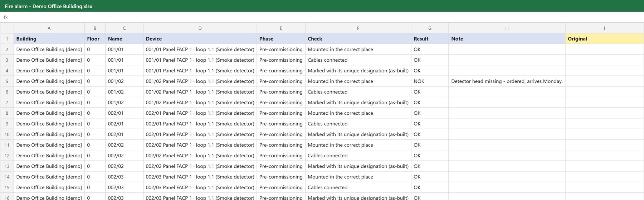
Task: Click the Check header cell
Action: [358, 39]
